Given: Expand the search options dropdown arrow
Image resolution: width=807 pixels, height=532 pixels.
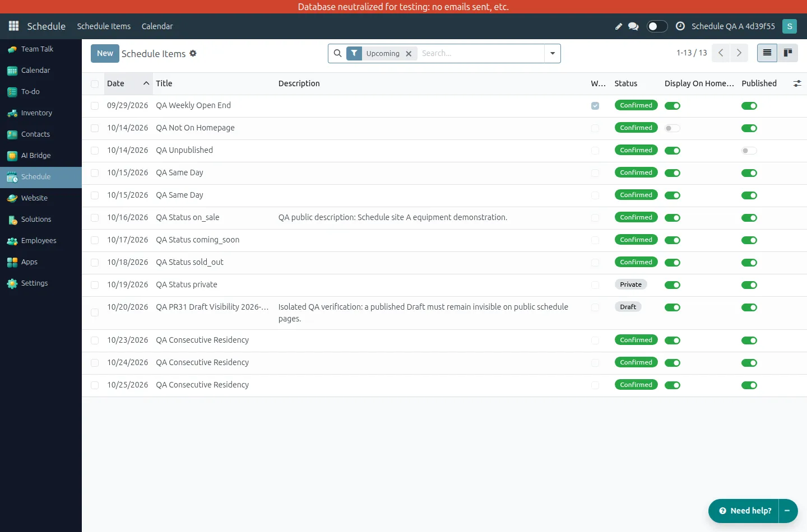Looking at the screenshot, I should [553, 53].
